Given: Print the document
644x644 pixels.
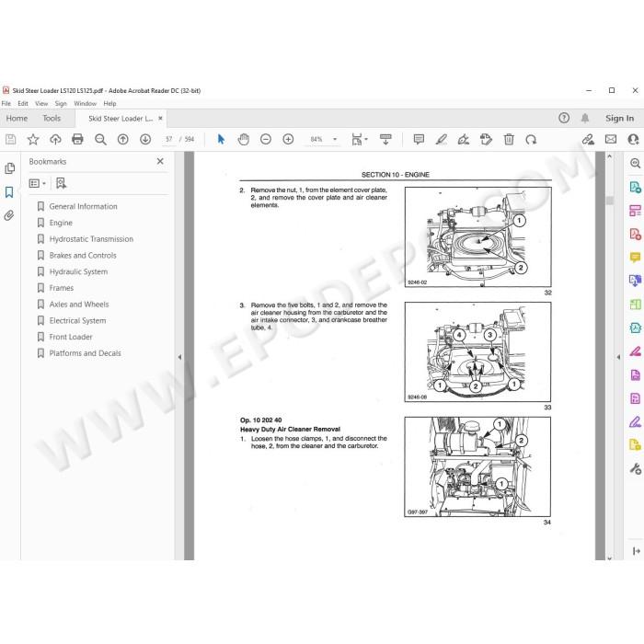Looking at the screenshot, I should [x=77, y=140].
